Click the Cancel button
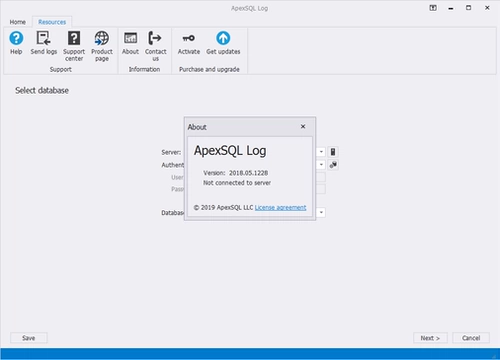The image size is (500, 360). click(471, 338)
